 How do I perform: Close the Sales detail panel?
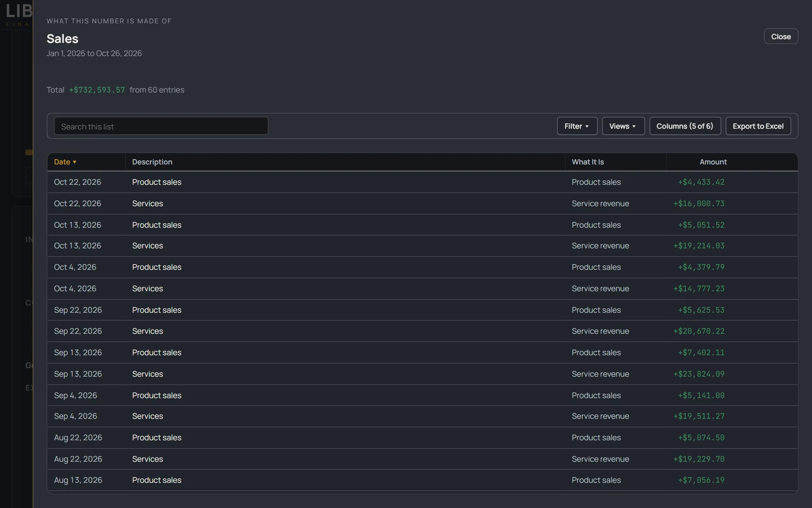781,37
